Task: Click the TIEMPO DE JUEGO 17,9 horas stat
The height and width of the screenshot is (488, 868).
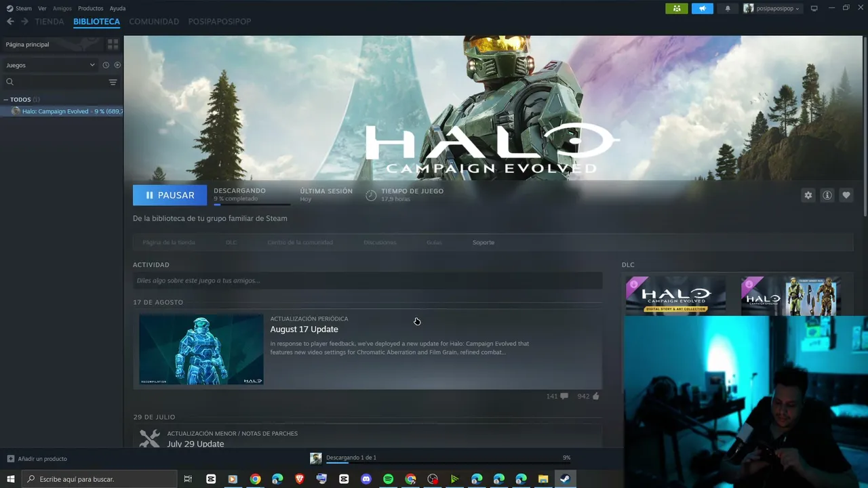Action: pos(405,195)
